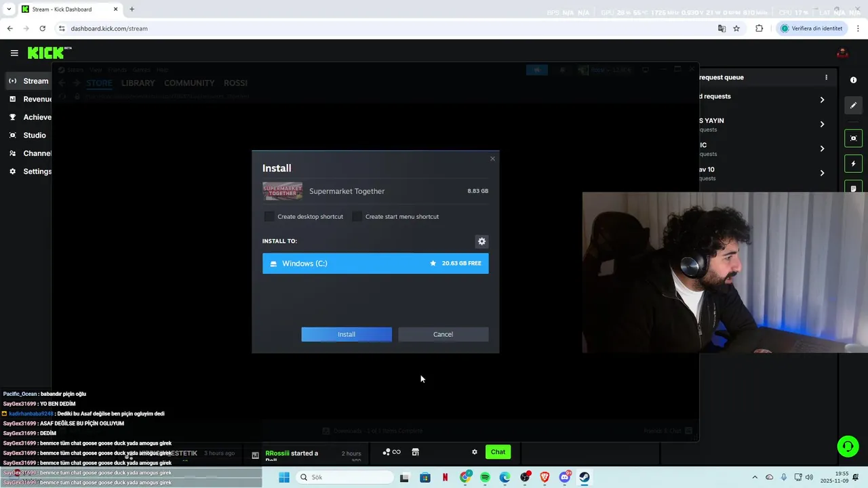The width and height of the screenshot is (868, 488).
Task: Click the Supermarket Together thumbnail
Action: coord(282,191)
